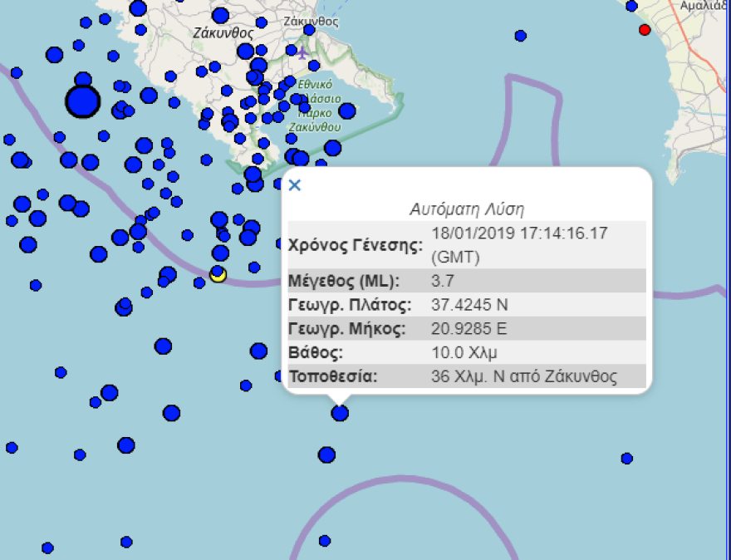Select the red earthquake marker
Image resolution: width=731 pixels, height=560 pixels.
pyautogui.click(x=645, y=30)
